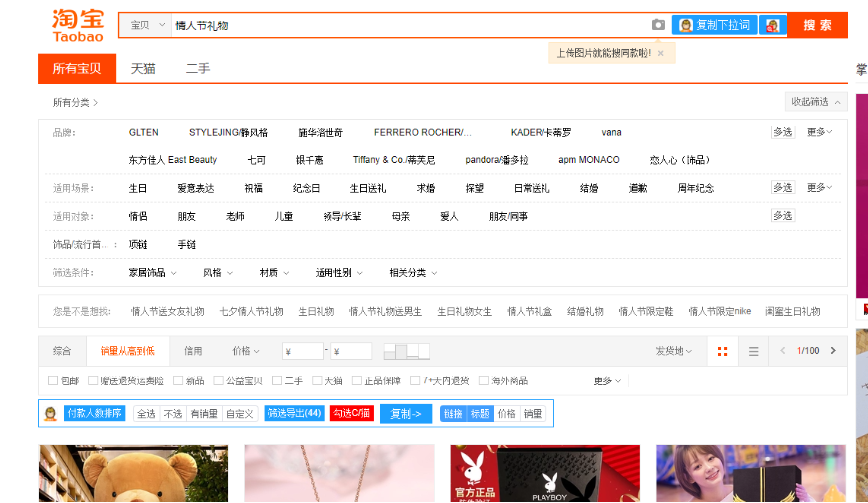Click the search input with 情人节礼物
Screen dimensions: 868x503
point(410,26)
